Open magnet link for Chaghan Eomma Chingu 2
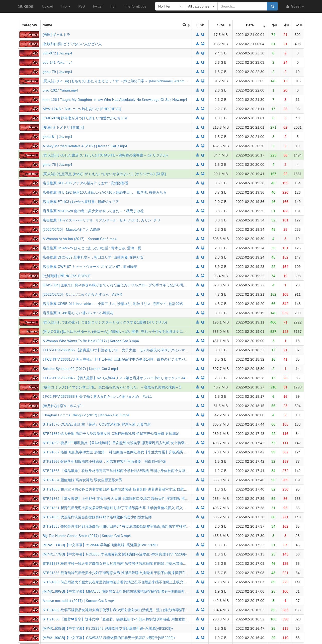The image size is (322, 644). (x=203, y=415)
